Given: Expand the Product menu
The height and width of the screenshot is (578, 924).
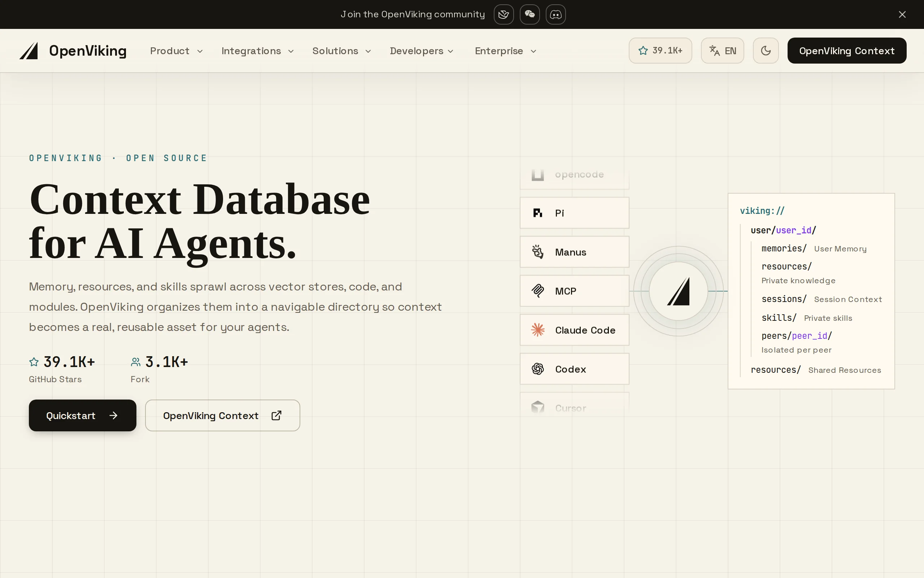Looking at the screenshot, I should (x=176, y=51).
